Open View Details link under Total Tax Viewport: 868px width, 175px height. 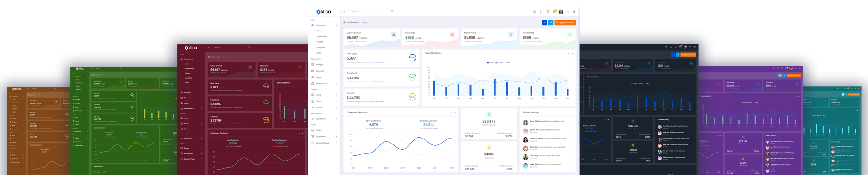(x=379, y=102)
